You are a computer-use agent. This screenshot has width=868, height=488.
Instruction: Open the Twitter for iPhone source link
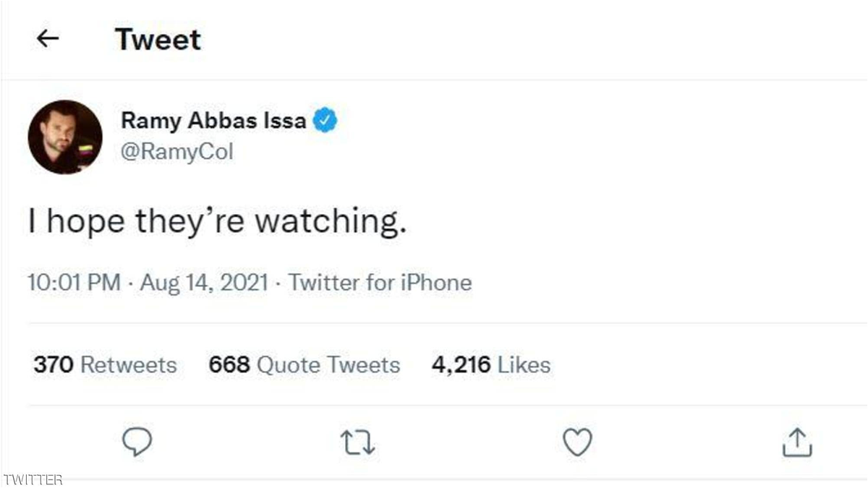[380, 283]
